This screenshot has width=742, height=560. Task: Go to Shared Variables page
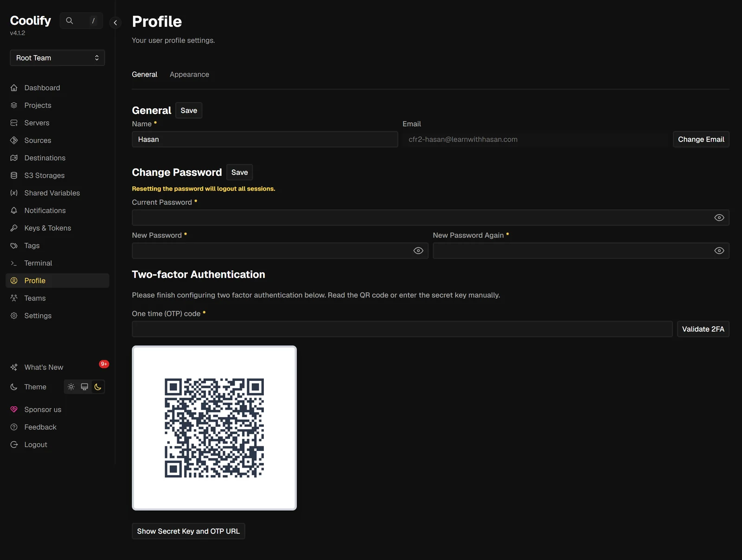58,193
